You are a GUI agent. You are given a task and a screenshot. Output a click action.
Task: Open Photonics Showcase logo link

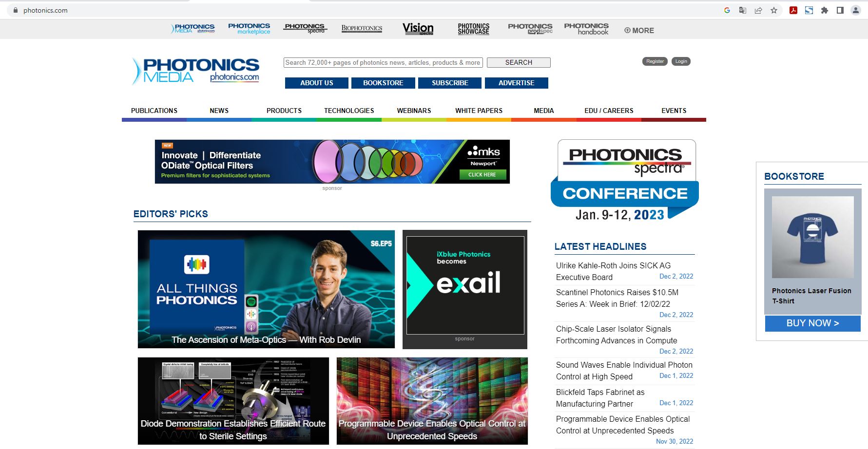(474, 29)
